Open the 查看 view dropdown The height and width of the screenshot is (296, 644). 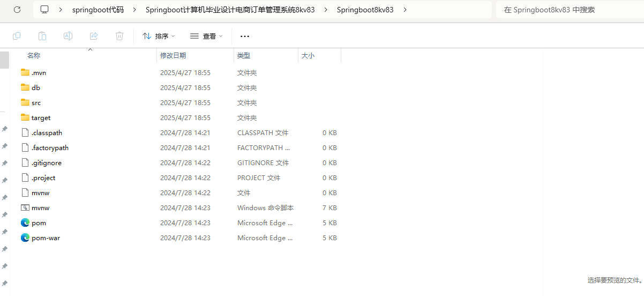pos(206,36)
